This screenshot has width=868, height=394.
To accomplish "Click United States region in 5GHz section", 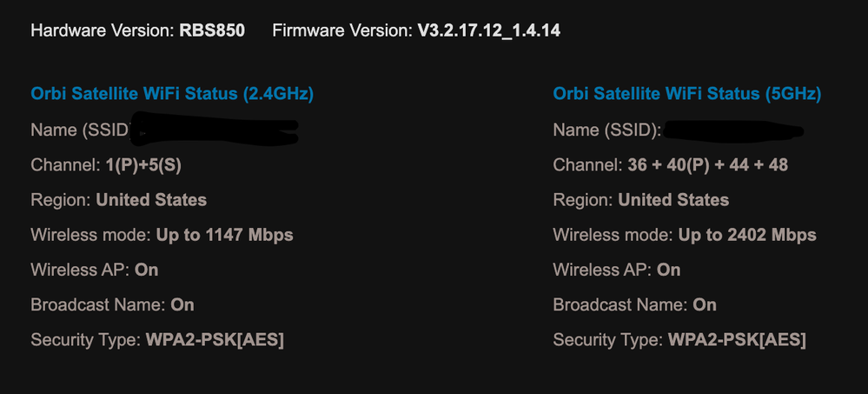I will (673, 200).
